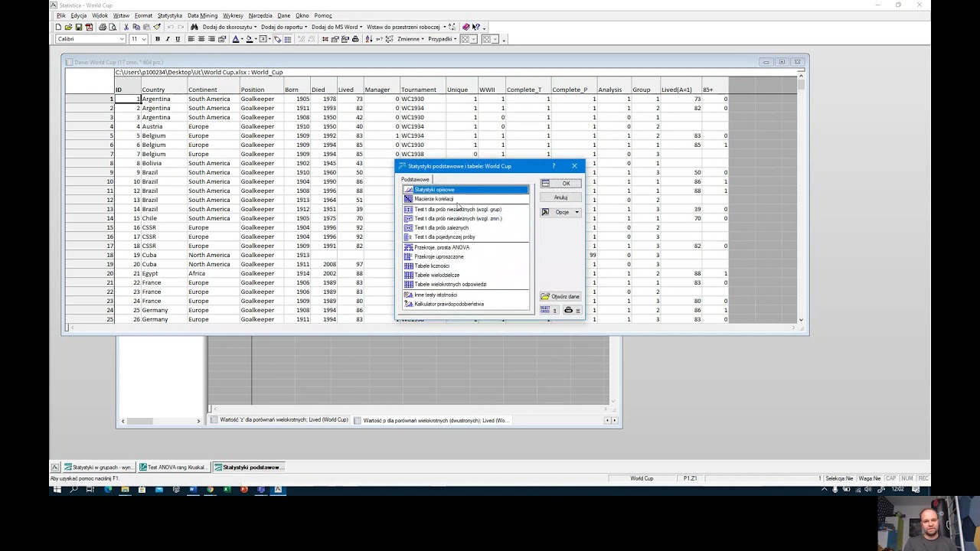The image size is (980, 551).
Task: Toggle Bold text formatting
Action: [158, 39]
